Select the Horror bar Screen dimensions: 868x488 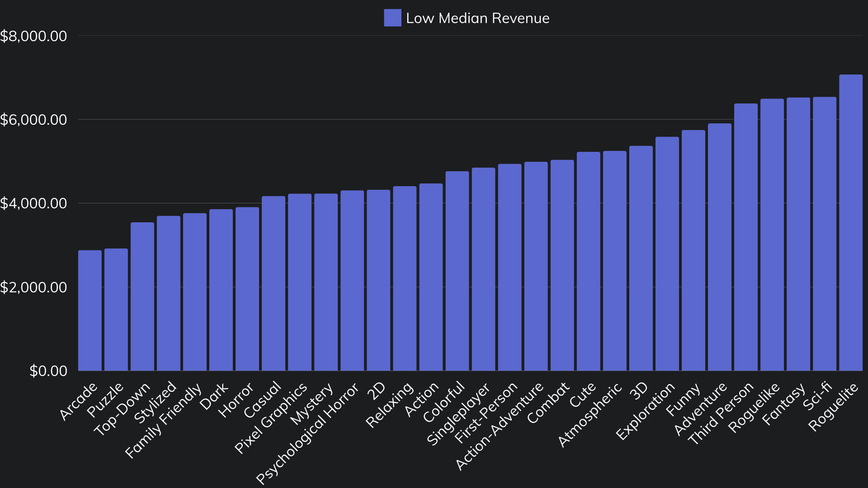coord(245,289)
